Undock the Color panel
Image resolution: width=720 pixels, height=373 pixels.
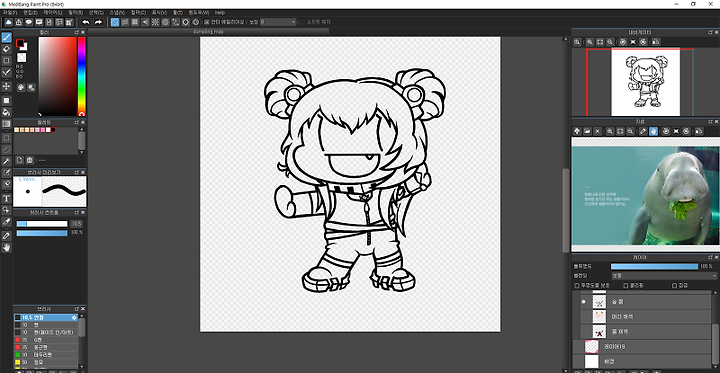point(77,33)
